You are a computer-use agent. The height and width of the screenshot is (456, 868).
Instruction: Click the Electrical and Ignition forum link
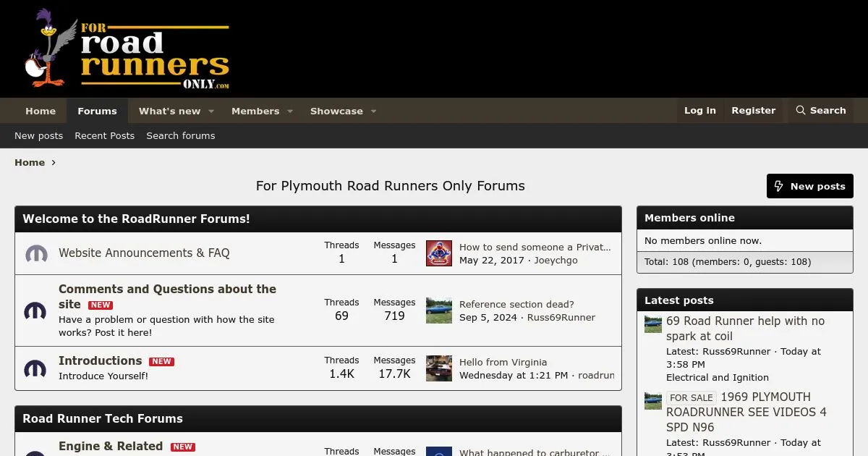pyautogui.click(x=718, y=378)
